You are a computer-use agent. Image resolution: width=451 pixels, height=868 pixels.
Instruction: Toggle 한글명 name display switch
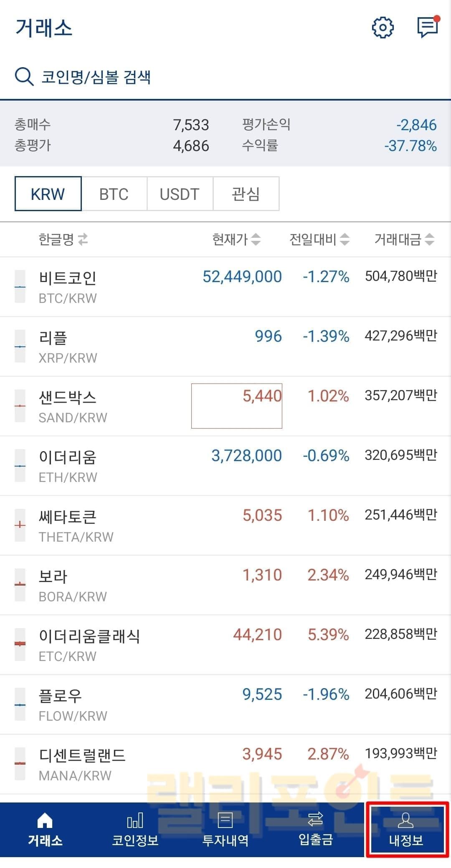[83, 240]
